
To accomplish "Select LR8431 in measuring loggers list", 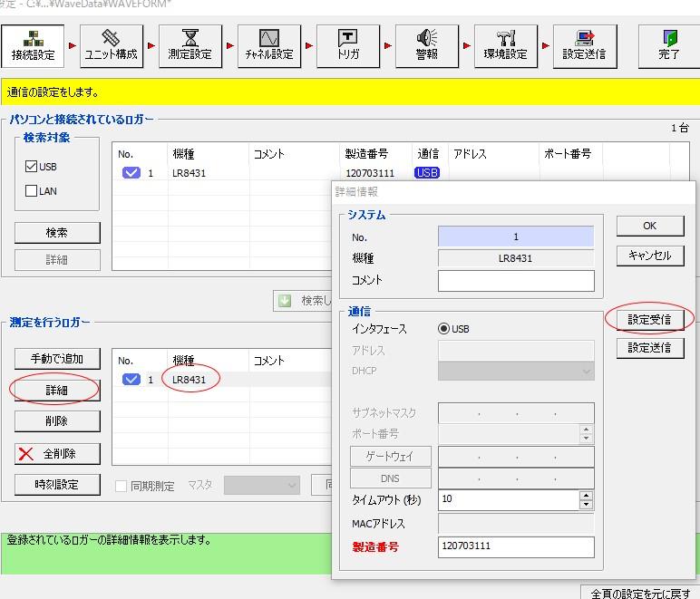I will 189,380.
